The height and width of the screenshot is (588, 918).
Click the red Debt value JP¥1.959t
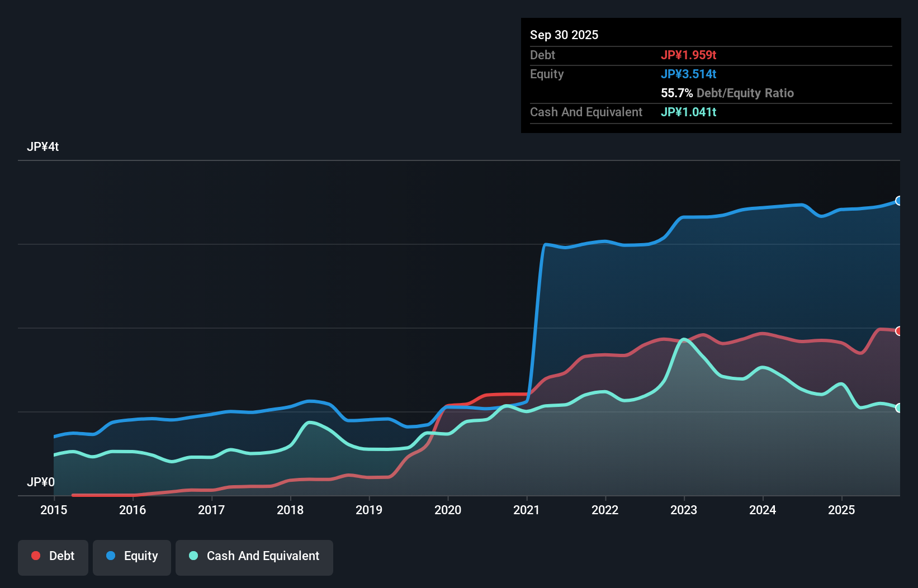(x=689, y=55)
